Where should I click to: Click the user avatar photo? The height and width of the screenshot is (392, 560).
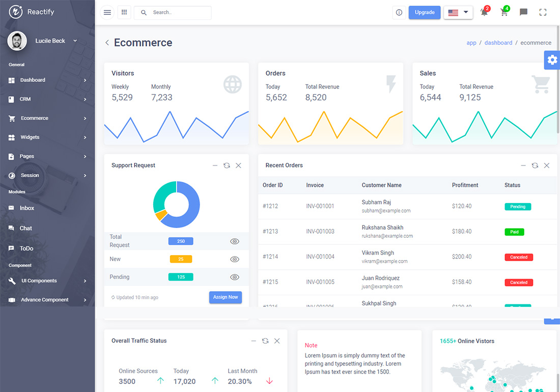coord(17,41)
